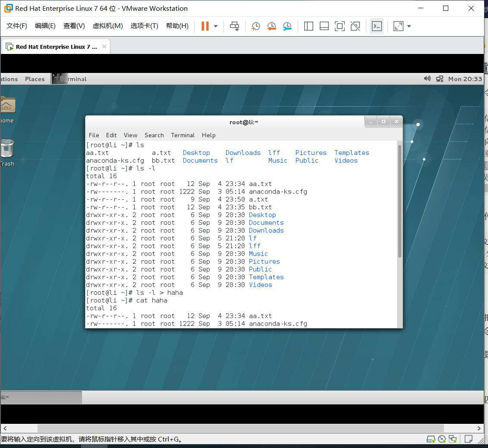Viewport: 488px width, 448px height.
Task: Open the terminal Terminal menu
Action: tap(183, 135)
